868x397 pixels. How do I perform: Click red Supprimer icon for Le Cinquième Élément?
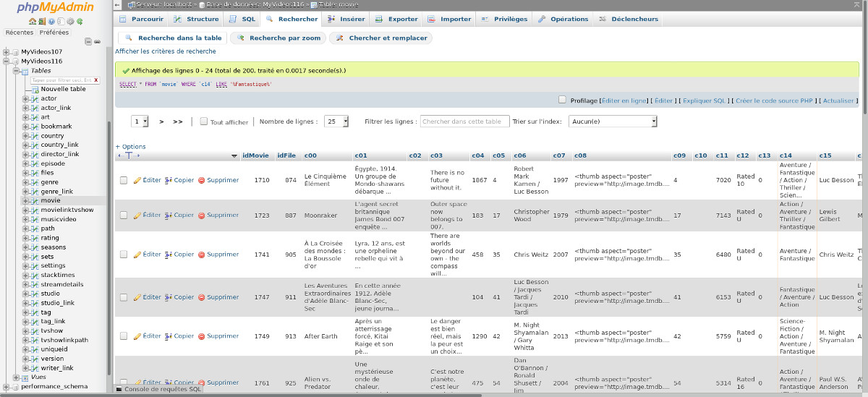pyautogui.click(x=202, y=180)
